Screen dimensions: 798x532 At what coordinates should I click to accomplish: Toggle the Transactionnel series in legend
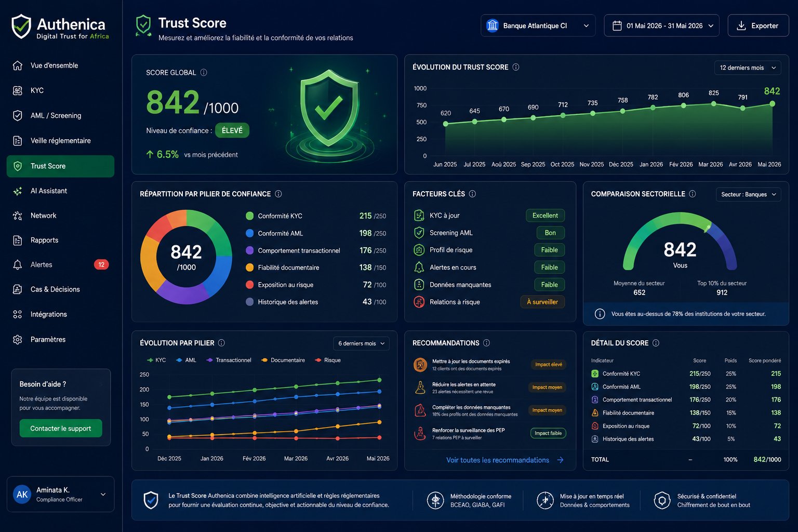pos(229,360)
